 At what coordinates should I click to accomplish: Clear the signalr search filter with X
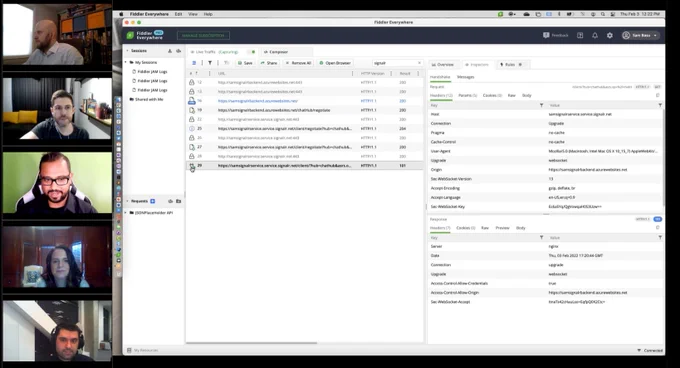tap(419, 63)
